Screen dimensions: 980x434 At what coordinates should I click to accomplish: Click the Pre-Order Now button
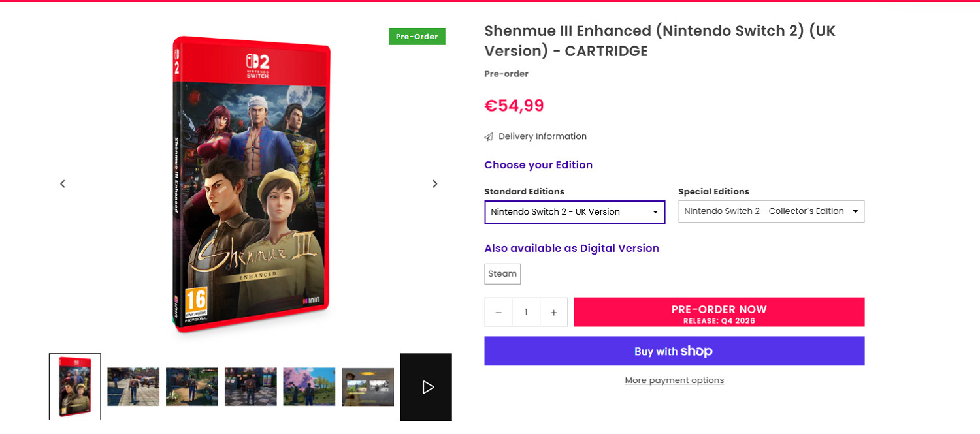[719, 313]
